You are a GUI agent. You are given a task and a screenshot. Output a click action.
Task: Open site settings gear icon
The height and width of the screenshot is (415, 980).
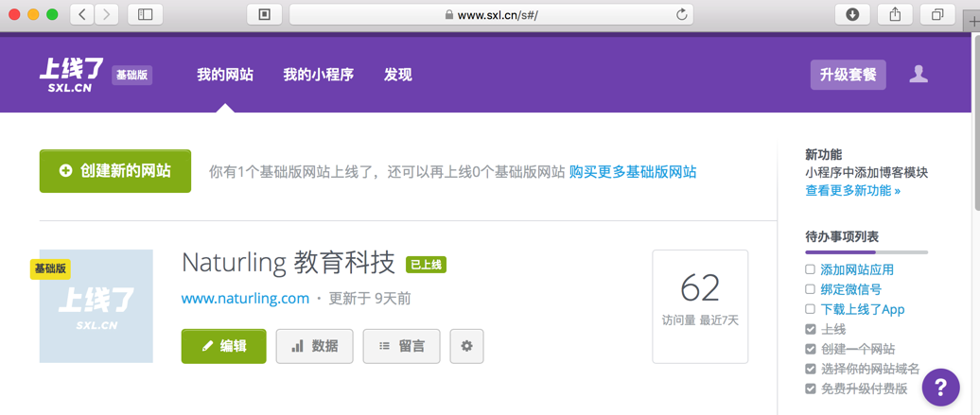[x=466, y=346]
